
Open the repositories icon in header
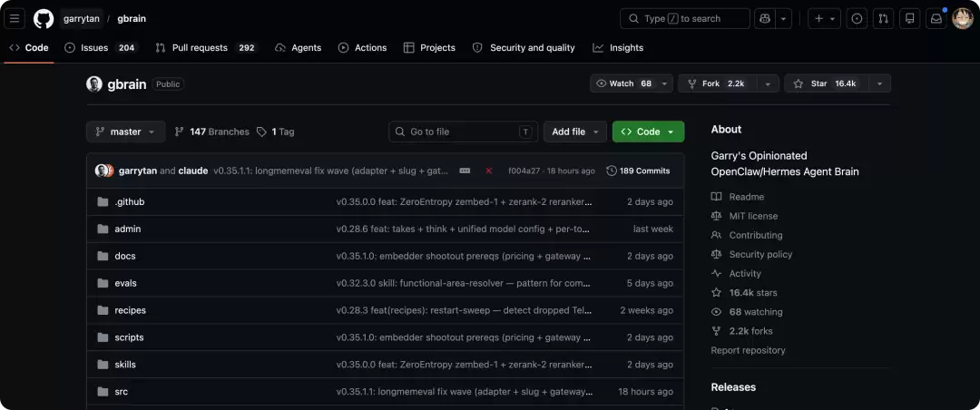pos(909,19)
